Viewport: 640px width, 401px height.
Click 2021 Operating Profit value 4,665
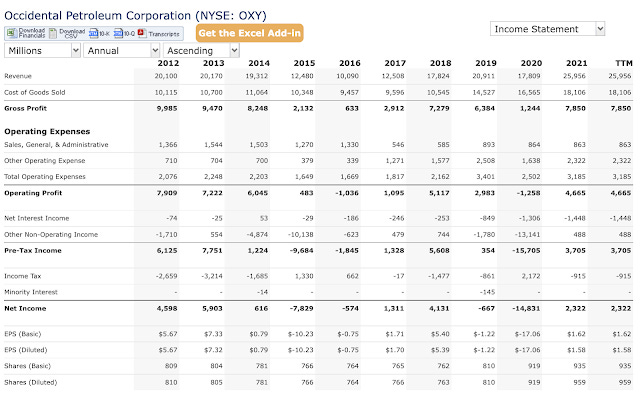point(576,193)
